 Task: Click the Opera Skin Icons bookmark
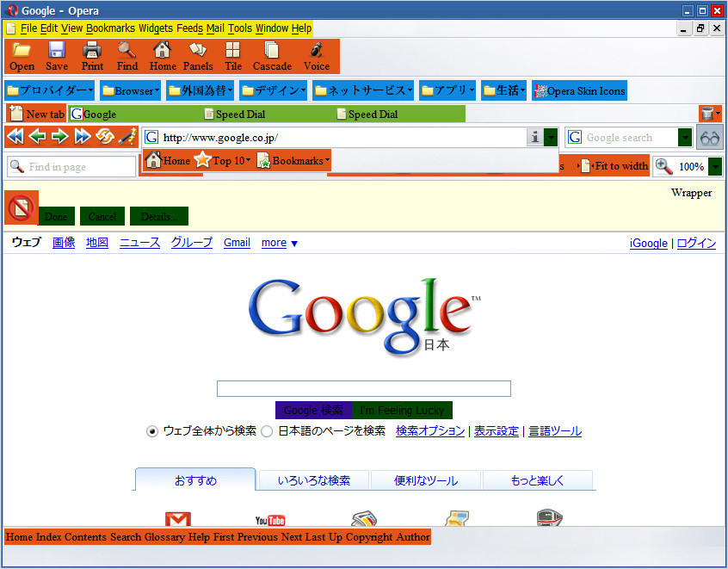579,91
